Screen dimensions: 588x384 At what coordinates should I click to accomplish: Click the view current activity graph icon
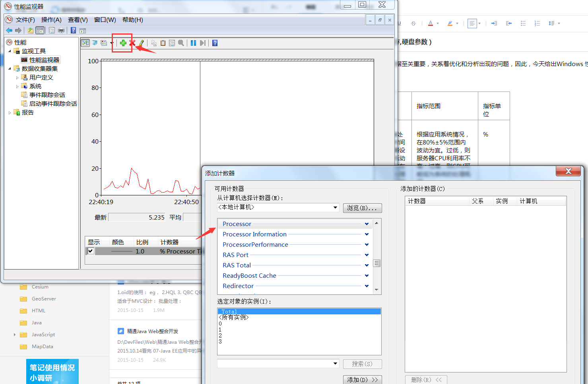point(85,43)
